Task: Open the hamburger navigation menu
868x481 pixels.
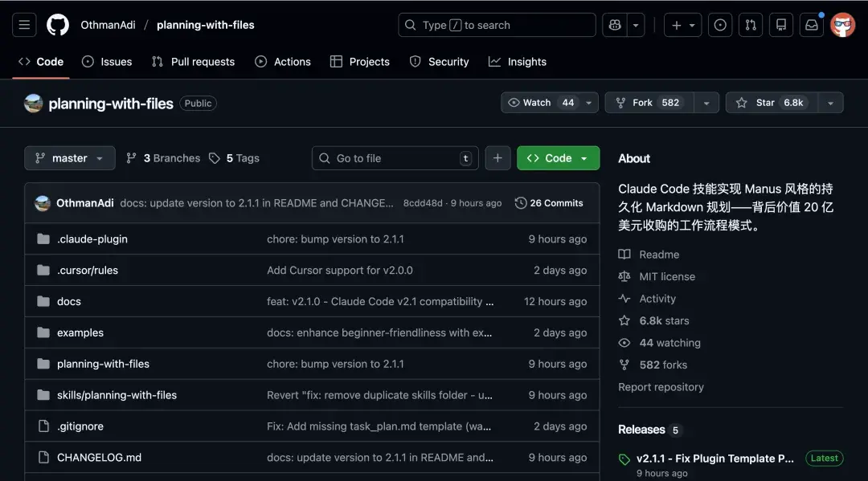Action: [x=24, y=25]
